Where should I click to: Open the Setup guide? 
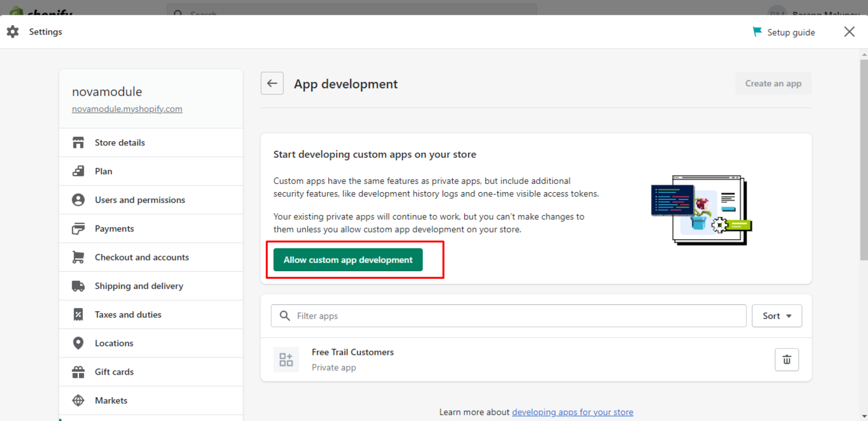(x=784, y=32)
